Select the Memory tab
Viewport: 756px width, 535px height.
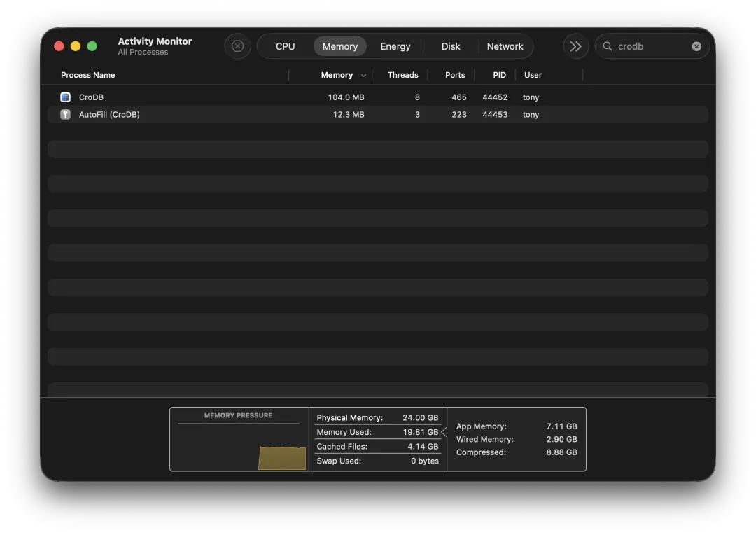coord(340,46)
